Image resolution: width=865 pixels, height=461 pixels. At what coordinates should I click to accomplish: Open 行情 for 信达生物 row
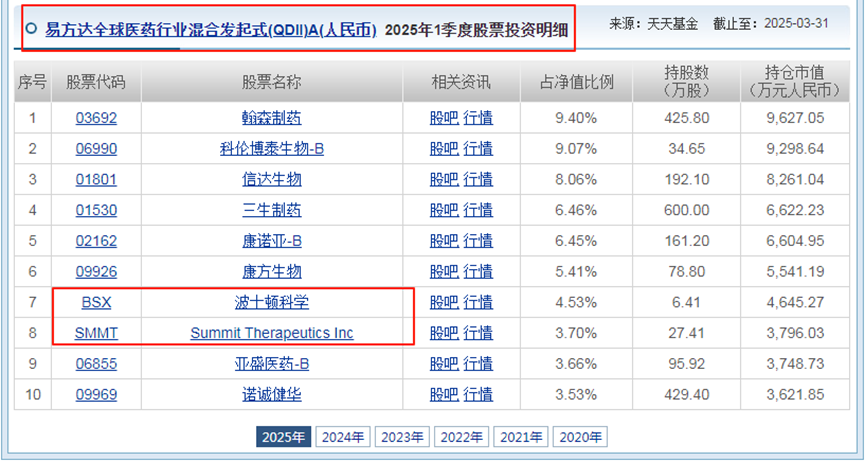tap(478, 180)
